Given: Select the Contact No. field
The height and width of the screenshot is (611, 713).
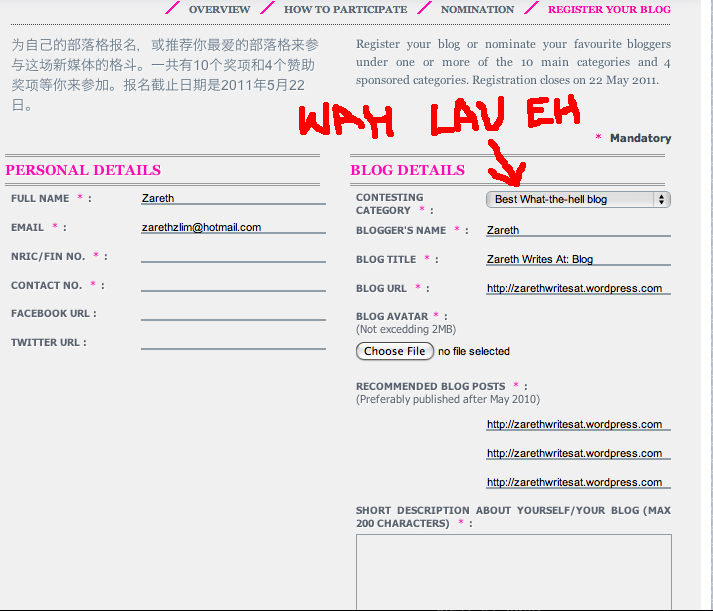Looking at the screenshot, I should click(x=233, y=285).
